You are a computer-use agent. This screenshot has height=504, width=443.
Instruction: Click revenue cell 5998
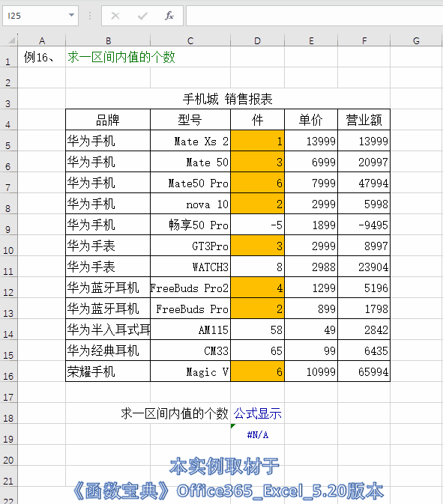[364, 204]
